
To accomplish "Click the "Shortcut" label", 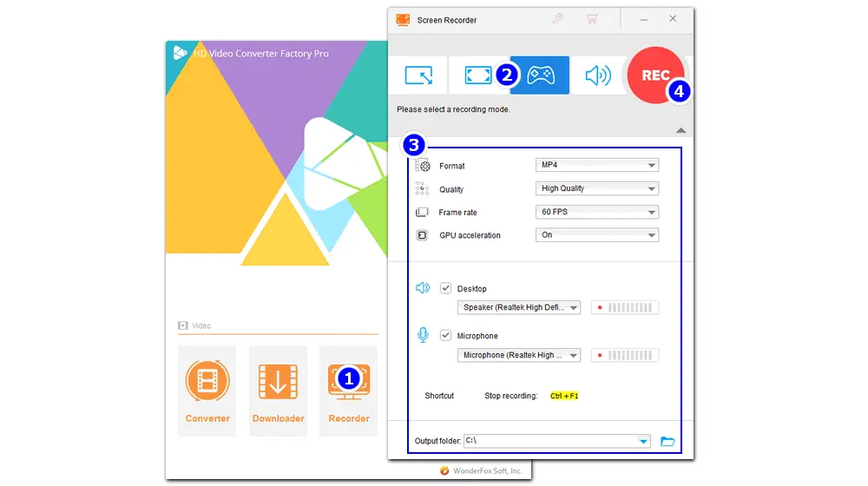I will (439, 396).
